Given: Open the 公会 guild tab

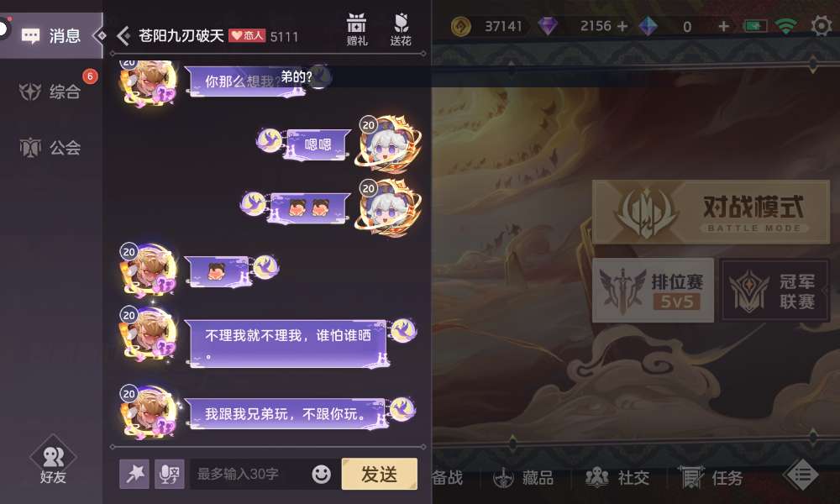Looking at the screenshot, I should 51,147.
